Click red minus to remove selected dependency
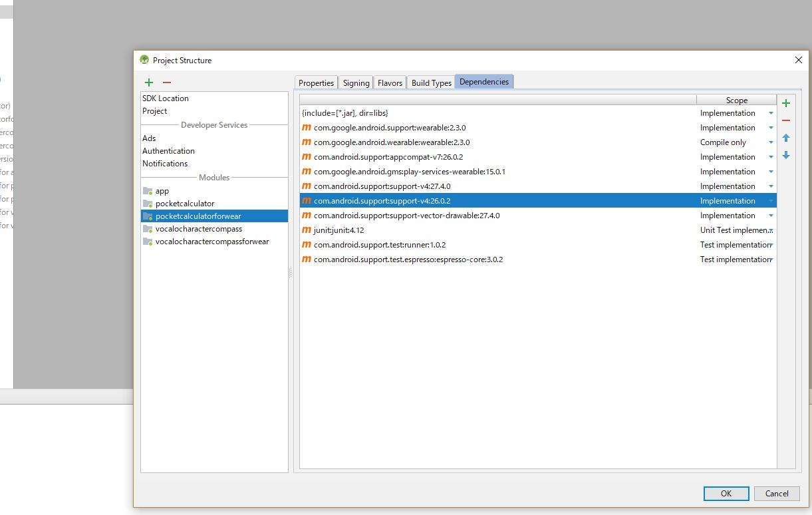The width and height of the screenshot is (812, 515). coord(786,120)
